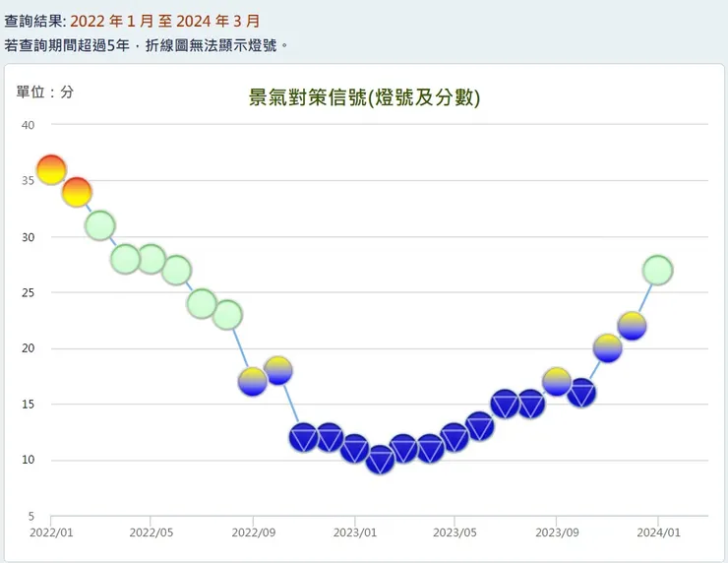Viewport: 728px width, 563px height.
Task: Click the August 2022 green light marker at 23
Action: [x=227, y=315]
